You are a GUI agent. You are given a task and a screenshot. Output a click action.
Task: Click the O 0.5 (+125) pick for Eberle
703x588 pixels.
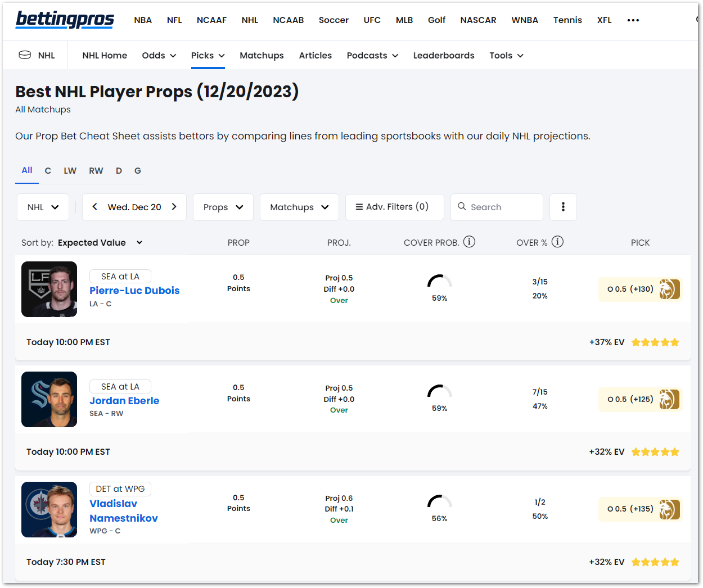pyautogui.click(x=630, y=399)
